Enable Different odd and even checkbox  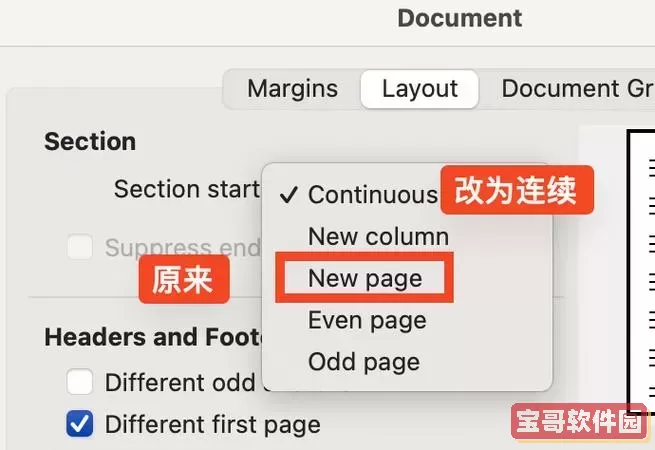pyautogui.click(x=80, y=382)
